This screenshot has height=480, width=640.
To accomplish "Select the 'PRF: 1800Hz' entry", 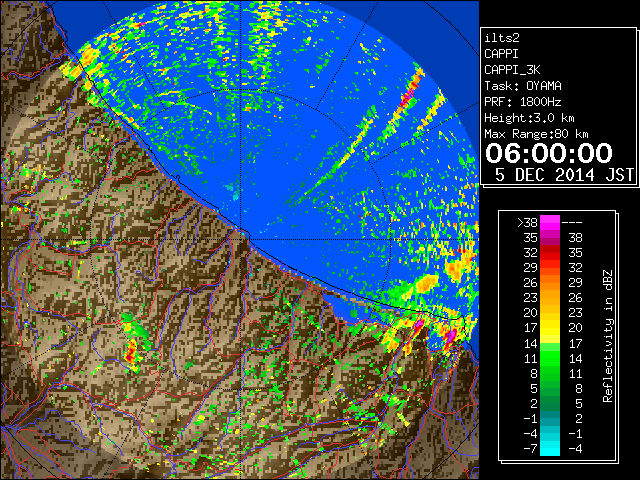I will [x=523, y=102].
